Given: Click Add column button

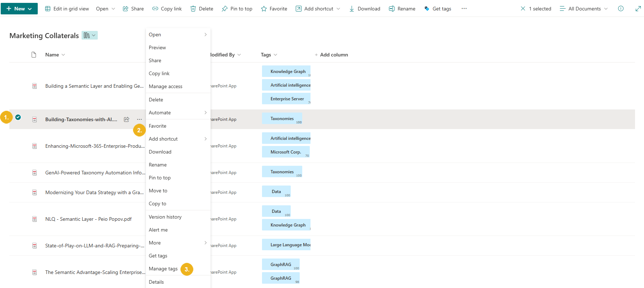Looking at the screenshot, I should pos(331,55).
